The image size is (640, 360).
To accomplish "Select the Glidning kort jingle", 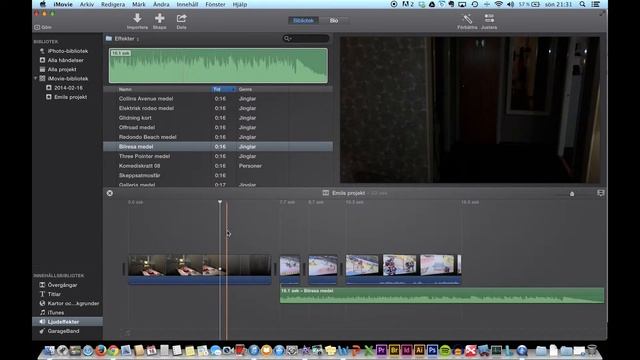I will (218, 118).
